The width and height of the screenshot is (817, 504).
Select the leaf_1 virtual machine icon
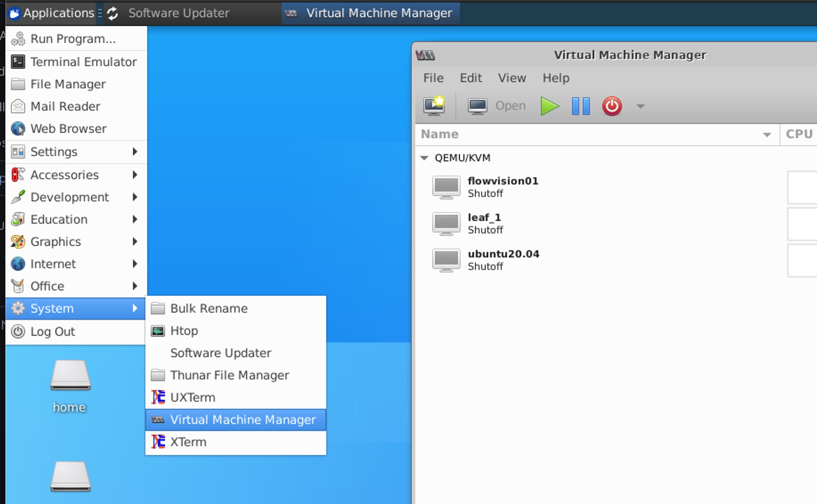[x=446, y=224]
